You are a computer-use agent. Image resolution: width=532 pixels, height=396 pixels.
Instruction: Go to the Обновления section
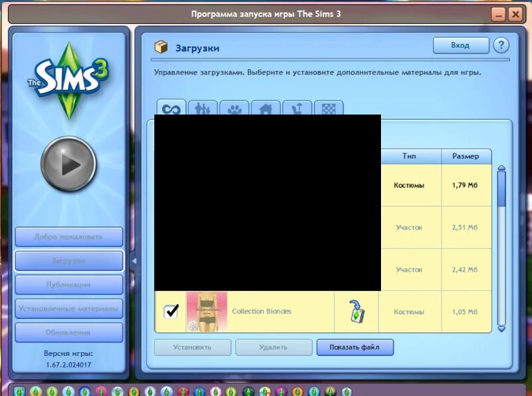[x=69, y=332]
